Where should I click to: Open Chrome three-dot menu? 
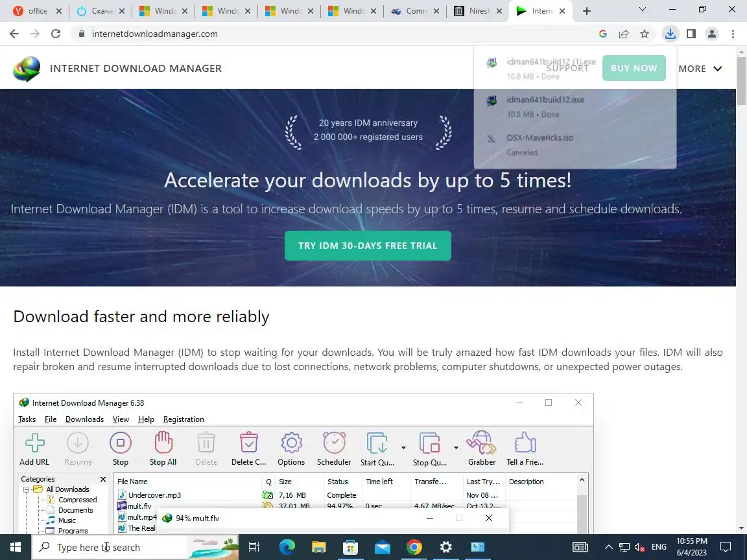click(733, 34)
